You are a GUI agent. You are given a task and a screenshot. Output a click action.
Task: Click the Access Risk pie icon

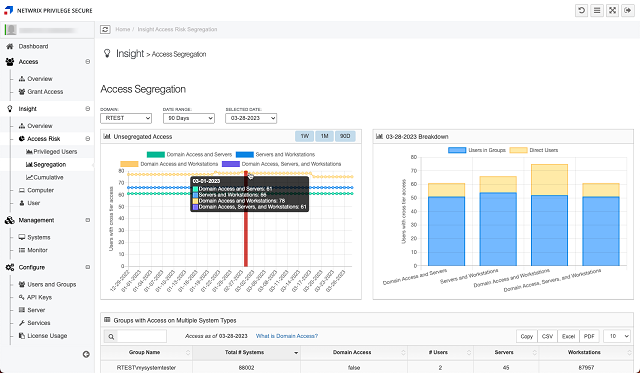click(22, 139)
